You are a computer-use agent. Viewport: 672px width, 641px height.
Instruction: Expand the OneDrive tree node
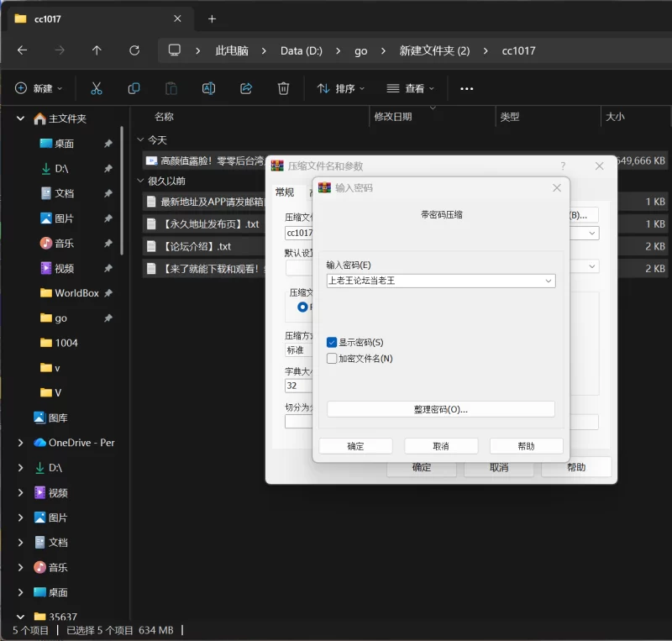pos(20,443)
